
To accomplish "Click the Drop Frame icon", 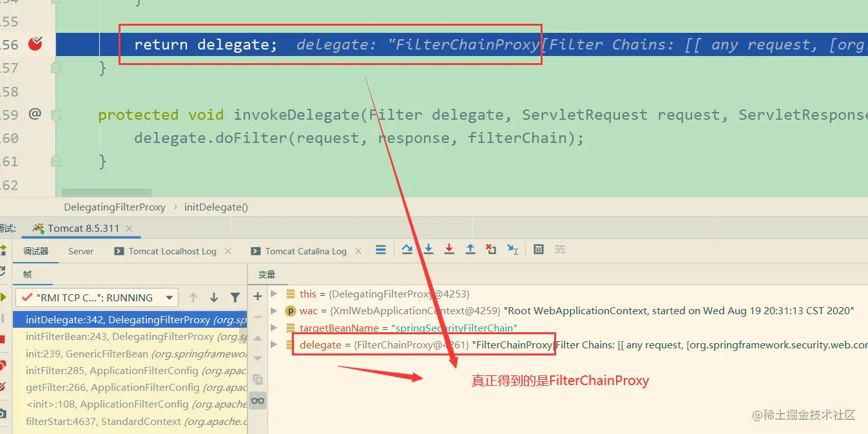I will click(491, 249).
